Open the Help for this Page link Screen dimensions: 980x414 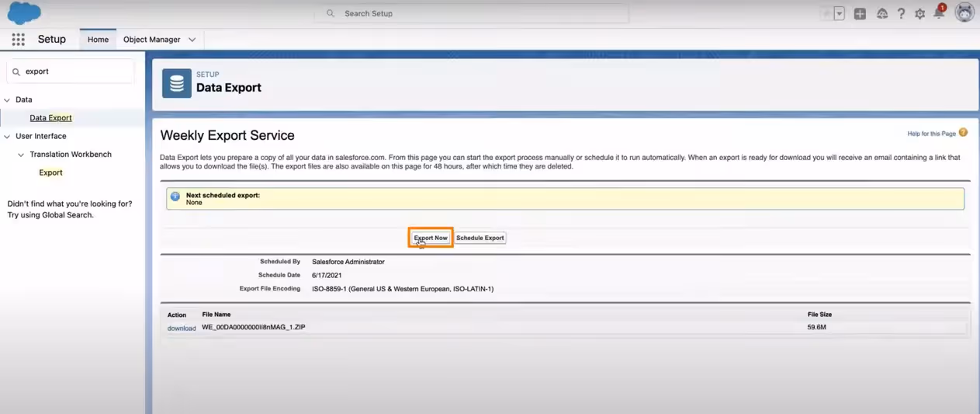(932, 134)
